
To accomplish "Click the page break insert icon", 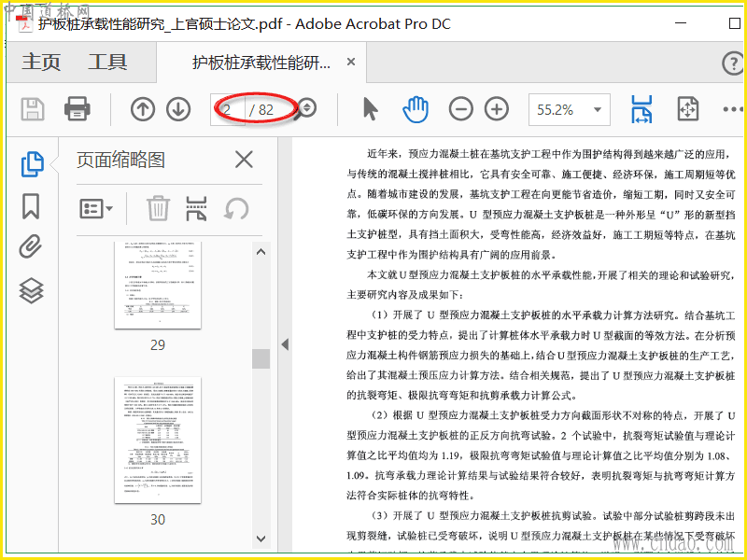I will (x=196, y=208).
